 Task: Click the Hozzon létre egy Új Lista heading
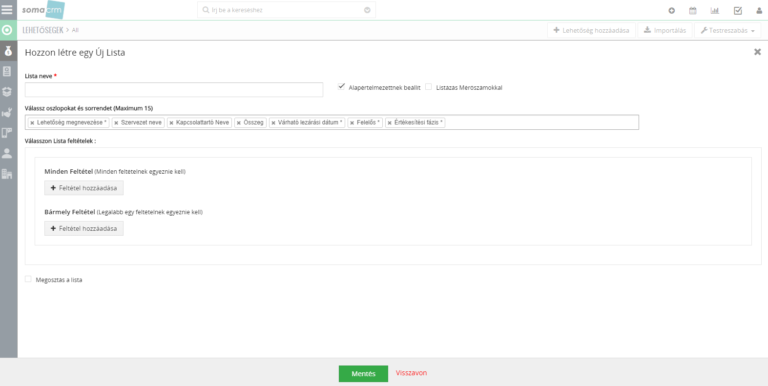pyautogui.click(x=75, y=52)
